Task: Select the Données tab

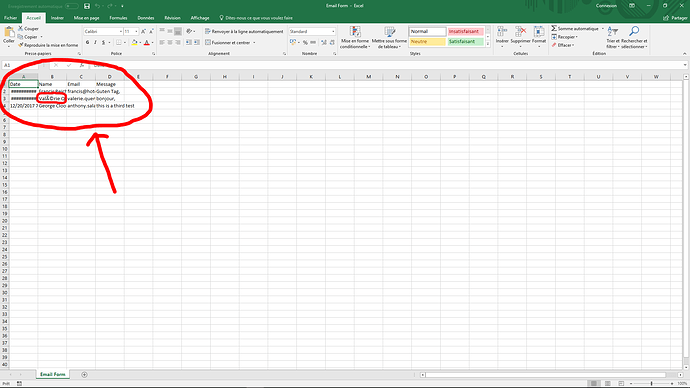Action: click(146, 18)
